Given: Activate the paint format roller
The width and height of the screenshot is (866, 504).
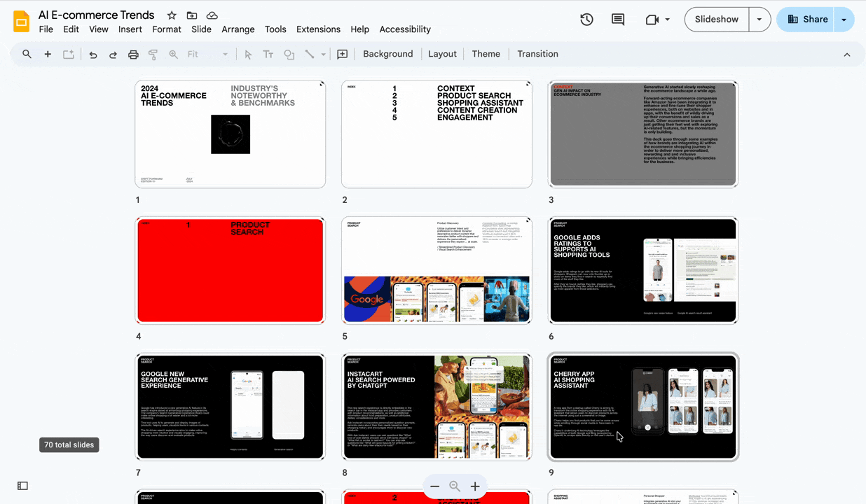Looking at the screenshot, I should coord(153,54).
